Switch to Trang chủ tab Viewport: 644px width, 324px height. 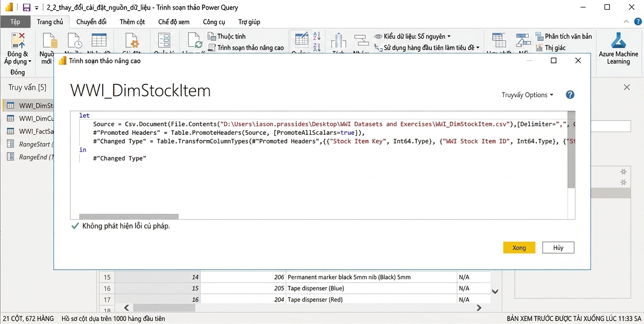pos(50,22)
